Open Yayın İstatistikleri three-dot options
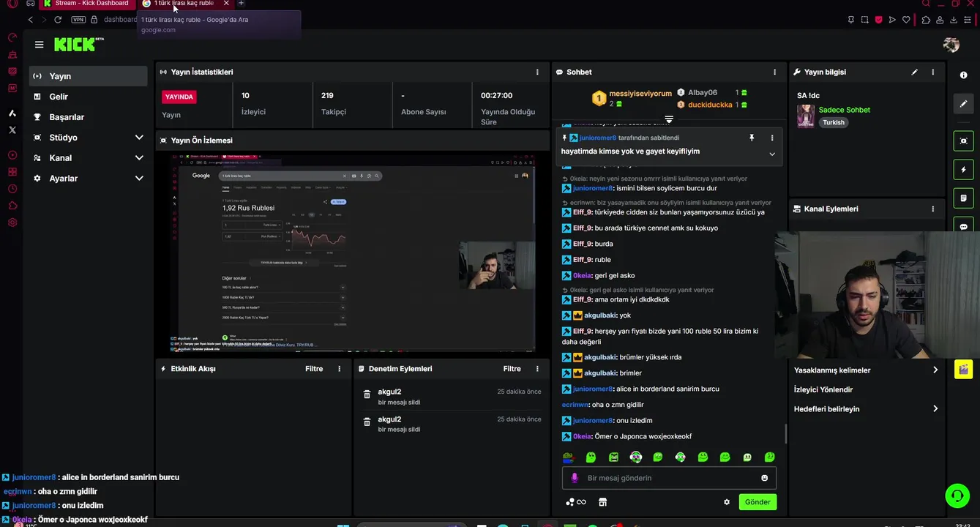Screen dimensions: 980x527 click(x=537, y=72)
